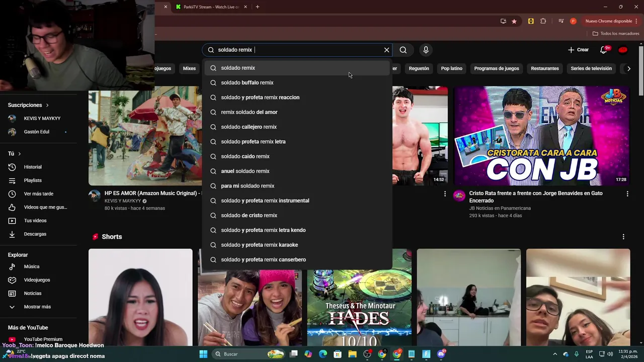Click the Crear button

pyautogui.click(x=578, y=50)
